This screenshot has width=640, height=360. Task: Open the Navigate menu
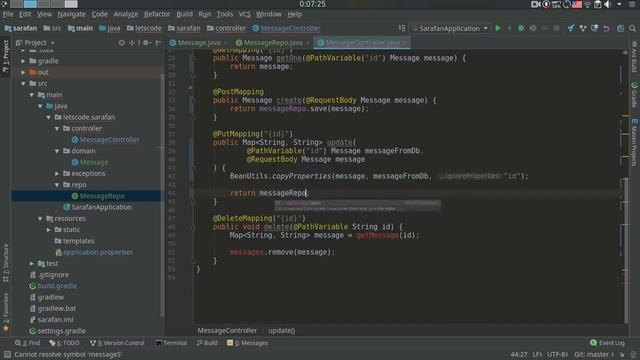[x=71, y=14]
